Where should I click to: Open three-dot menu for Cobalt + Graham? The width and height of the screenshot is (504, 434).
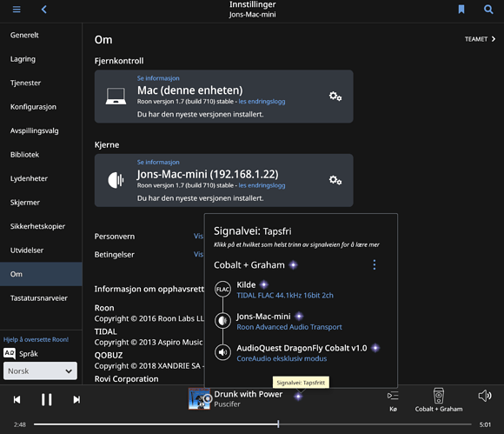coord(375,264)
